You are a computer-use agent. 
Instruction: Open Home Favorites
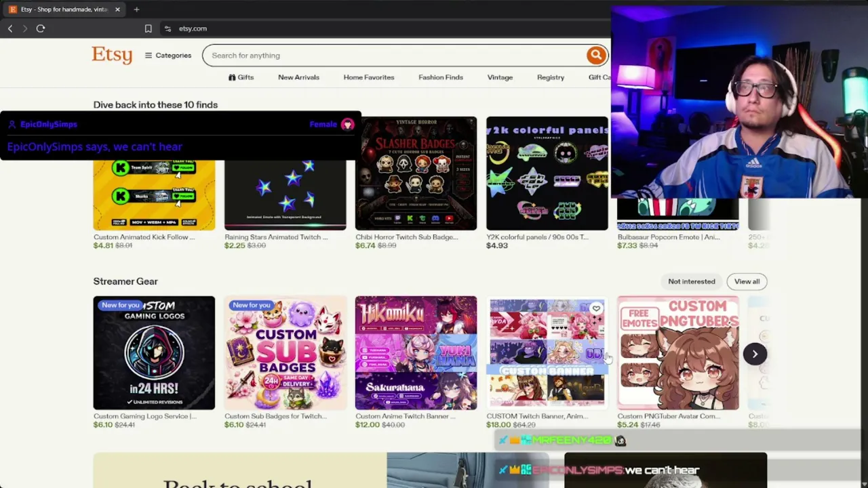coord(369,77)
